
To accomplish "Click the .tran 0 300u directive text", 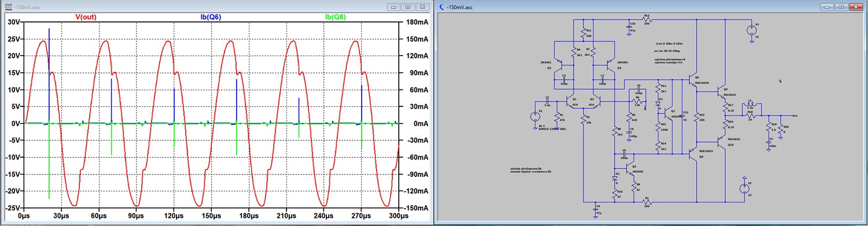I will (x=668, y=44).
